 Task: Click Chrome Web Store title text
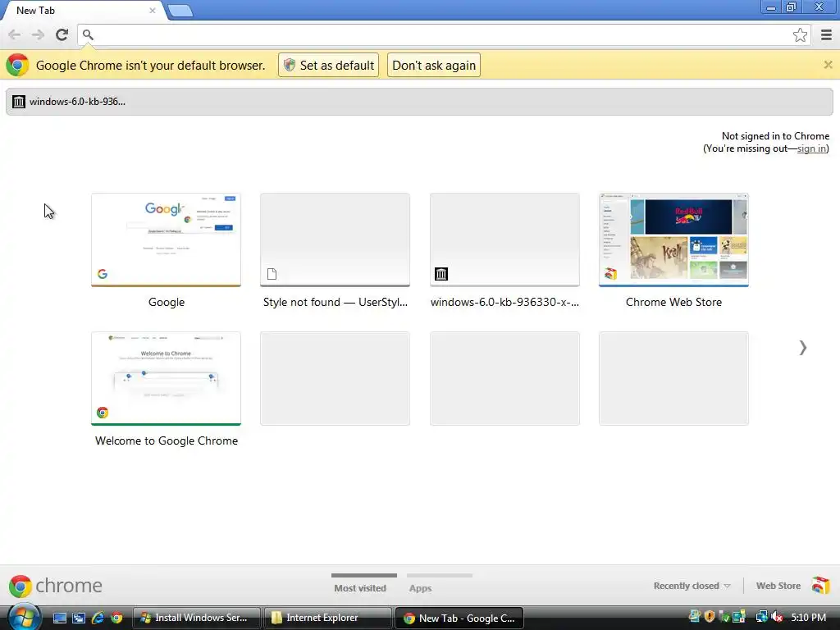[x=673, y=302]
